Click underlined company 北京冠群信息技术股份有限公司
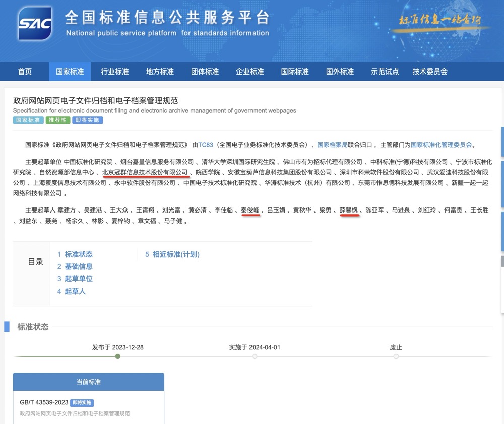This screenshot has height=424, width=504. click(145, 172)
